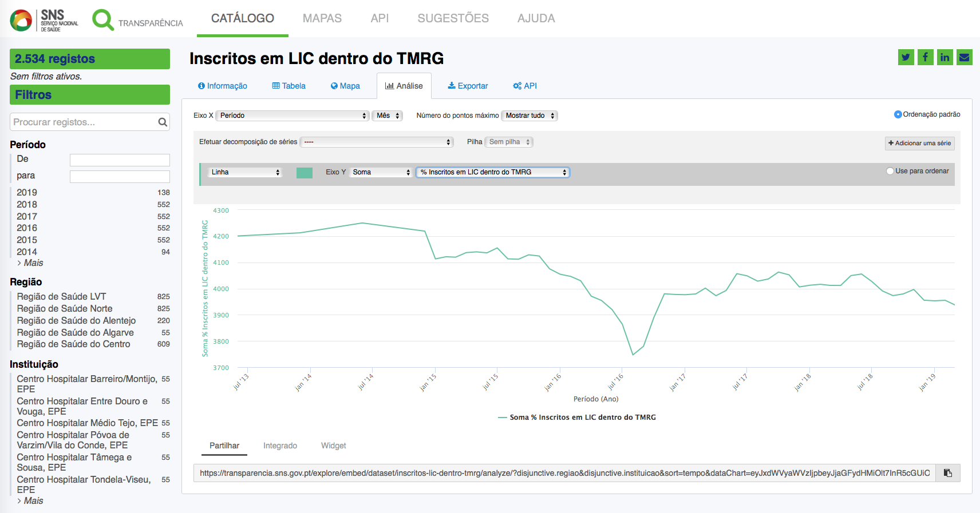This screenshot has width=980, height=513.
Task: Click the chart legend entry Soma % Inscritos
Action: point(577,417)
